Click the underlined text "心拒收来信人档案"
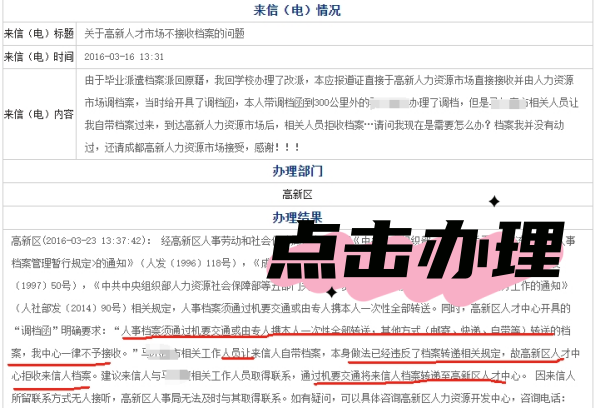The height and width of the screenshot is (408, 600). (x=51, y=376)
